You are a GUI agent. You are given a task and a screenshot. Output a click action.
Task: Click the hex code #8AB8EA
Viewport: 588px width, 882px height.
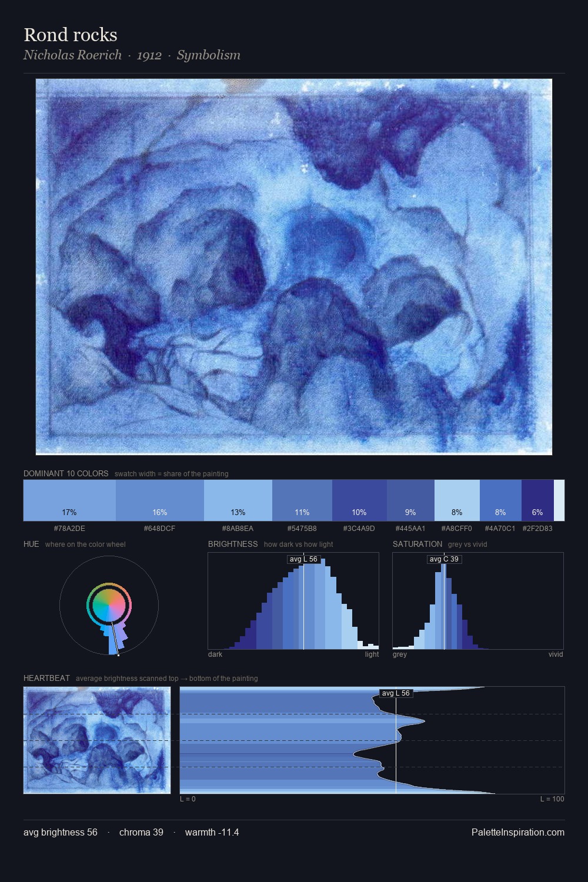click(238, 529)
